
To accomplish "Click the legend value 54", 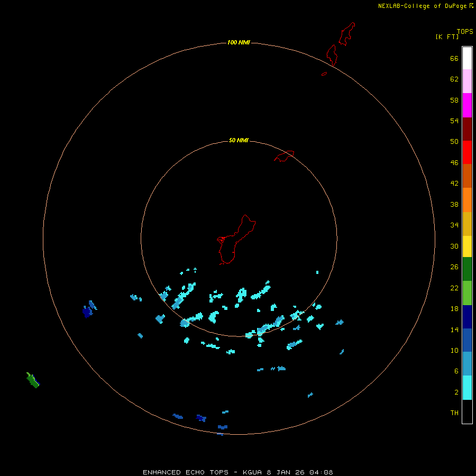I will [454, 121].
